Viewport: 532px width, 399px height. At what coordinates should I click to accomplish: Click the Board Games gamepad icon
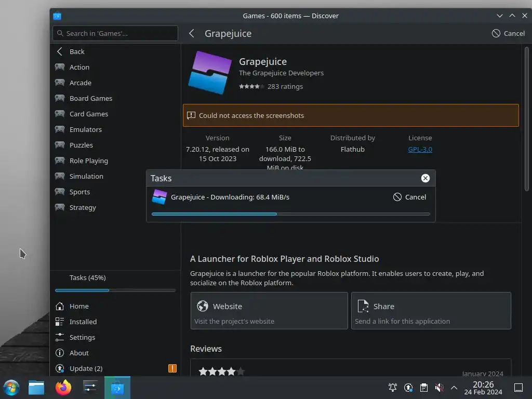(x=60, y=98)
